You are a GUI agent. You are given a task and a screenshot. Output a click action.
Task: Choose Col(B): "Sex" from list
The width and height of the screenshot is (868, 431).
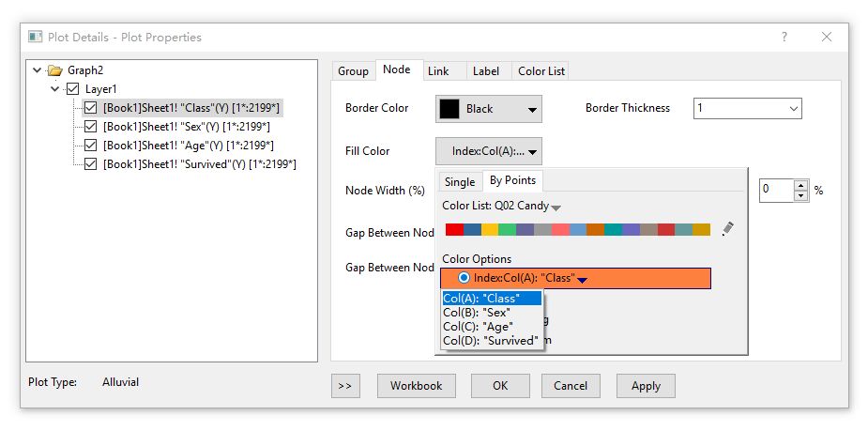[x=492, y=313]
